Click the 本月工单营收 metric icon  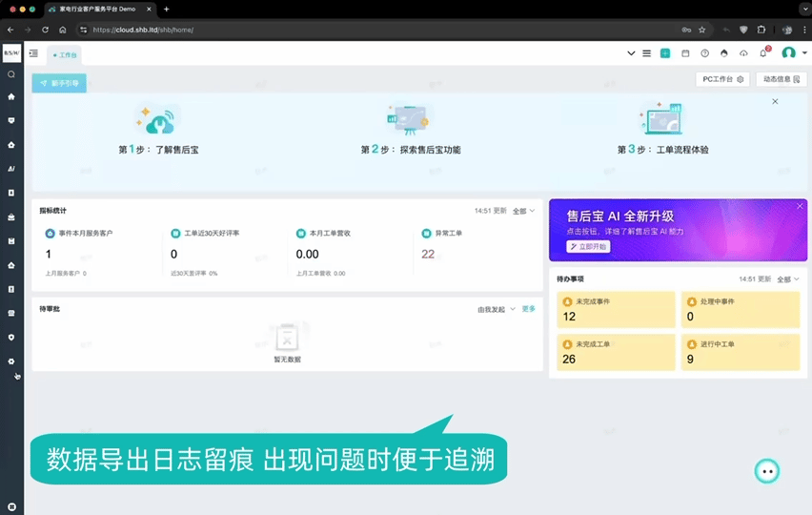[301, 234]
